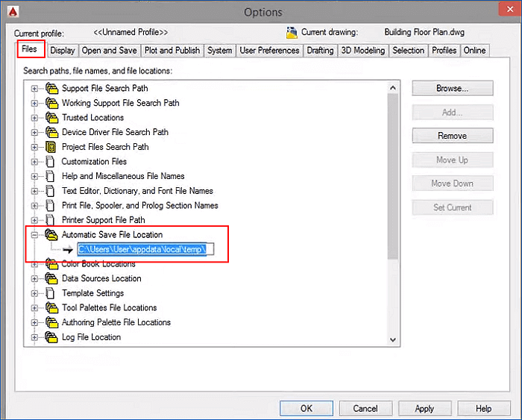Click the Support File Search Path folder icon
This screenshot has width=522, height=420.
[x=51, y=88]
